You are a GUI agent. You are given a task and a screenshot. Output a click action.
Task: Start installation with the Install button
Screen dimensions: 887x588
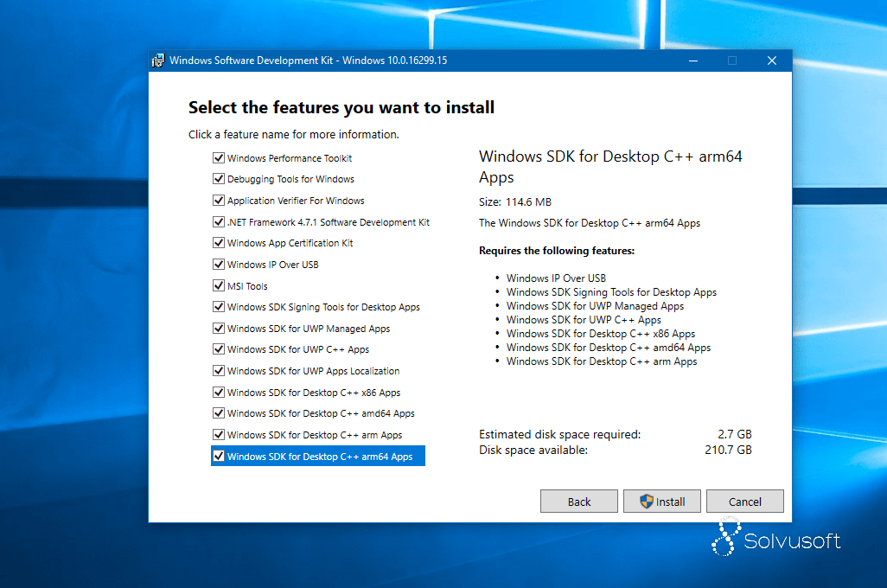coord(662,502)
